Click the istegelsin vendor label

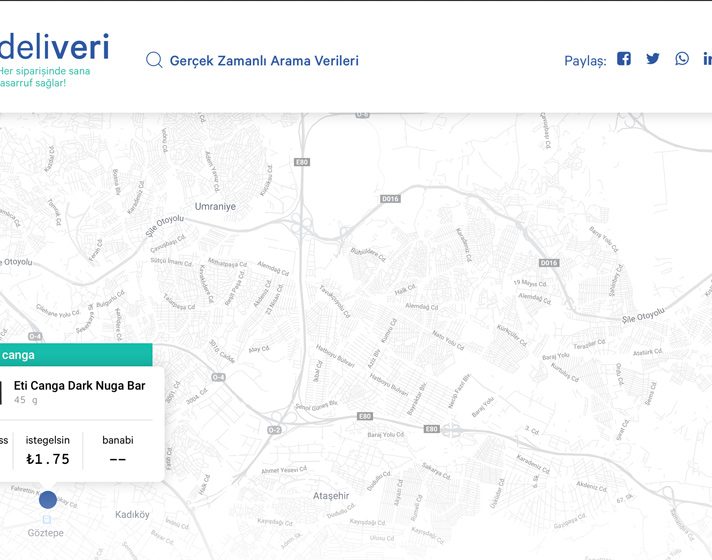[x=48, y=440]
